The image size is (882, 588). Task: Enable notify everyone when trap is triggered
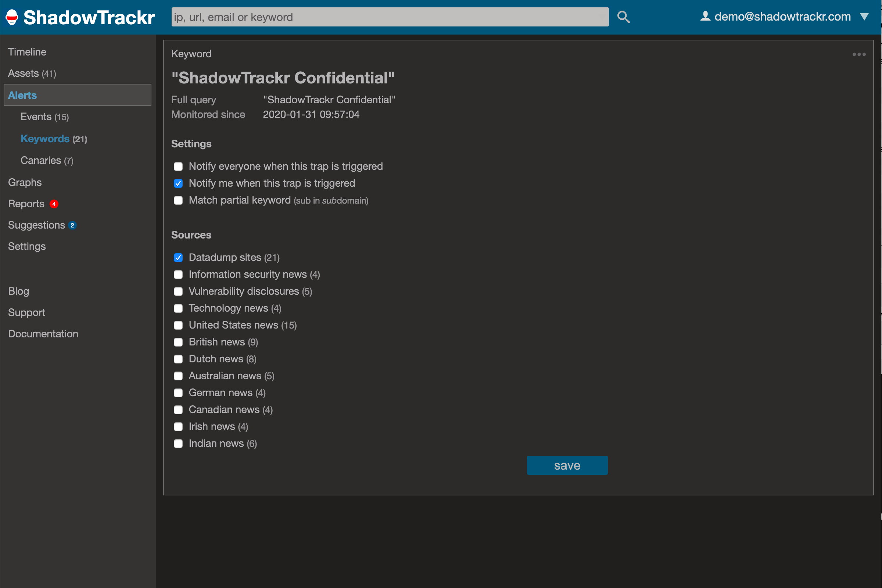coord(178,166)
